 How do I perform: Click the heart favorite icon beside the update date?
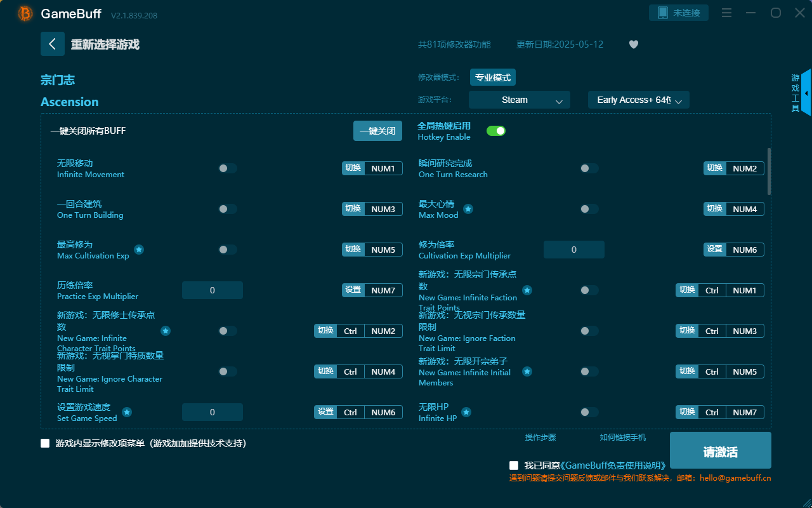(x=633, y=44)
